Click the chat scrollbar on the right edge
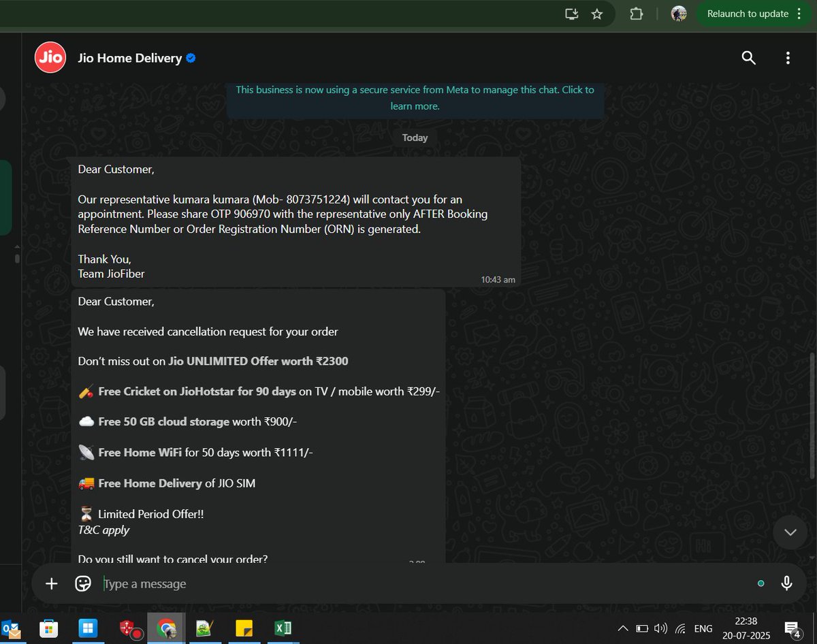The height and width of the screenshot is (644, 817). (814, 415)
